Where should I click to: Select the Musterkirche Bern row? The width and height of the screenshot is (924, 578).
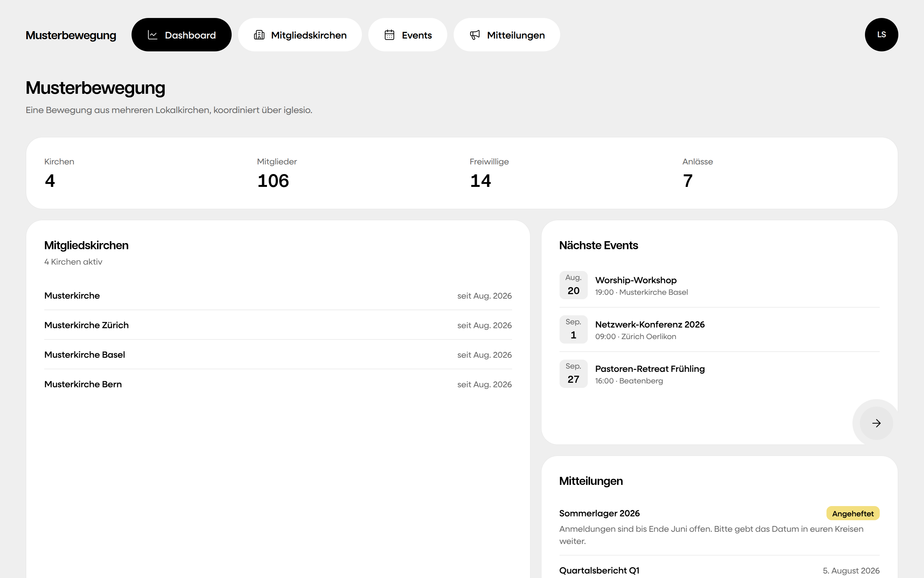coord(278,384)
